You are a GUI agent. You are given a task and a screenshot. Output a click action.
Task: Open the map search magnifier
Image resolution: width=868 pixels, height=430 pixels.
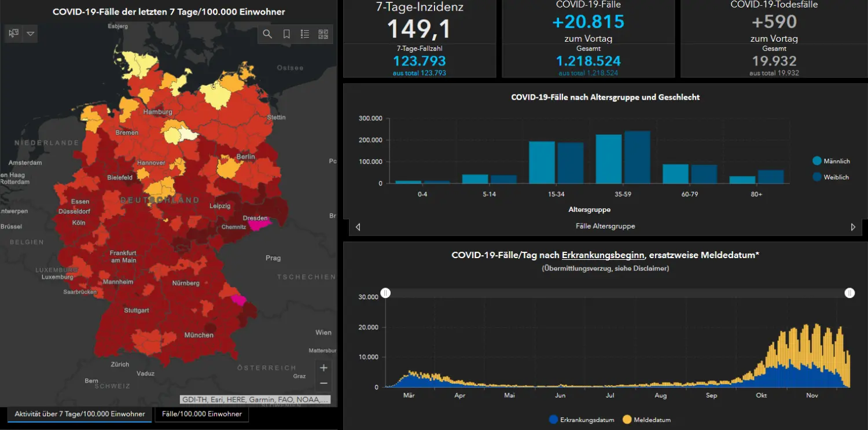coord(267,34)
